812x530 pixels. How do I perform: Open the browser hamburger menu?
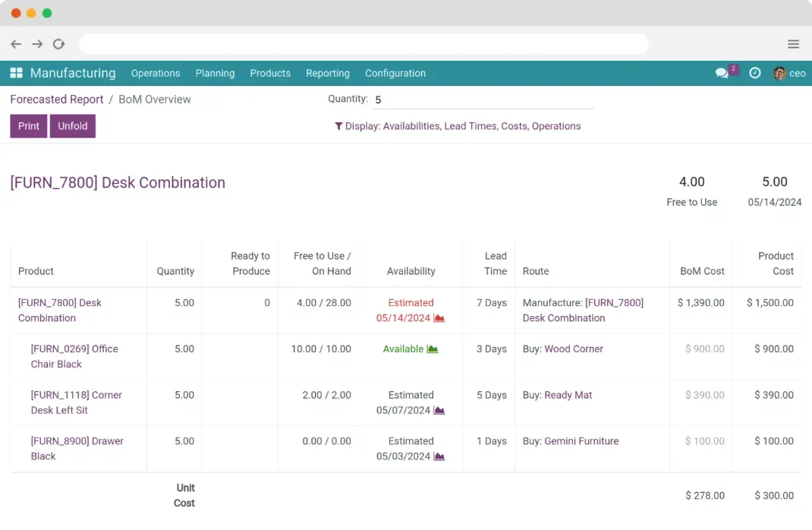pyautogui.click(x=793, y=44)
